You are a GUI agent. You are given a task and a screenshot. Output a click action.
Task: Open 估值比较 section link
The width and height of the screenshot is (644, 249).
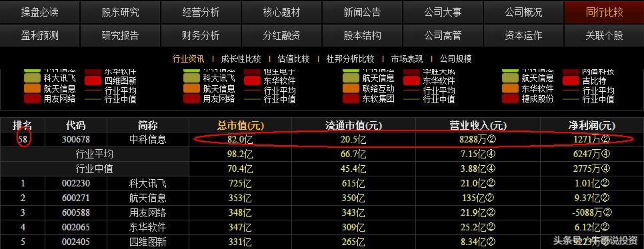pyautogui.click(x=293, y=59)
